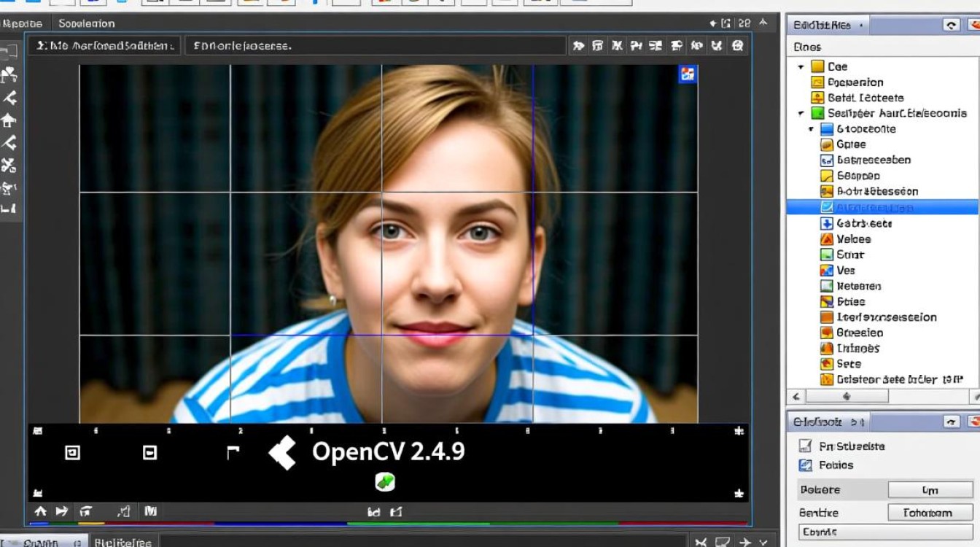Open the Totaroam dropdown in the lower-right panel
Image resolution: width=980 pixels, height=547 pixels.
[x=930, y=512]
